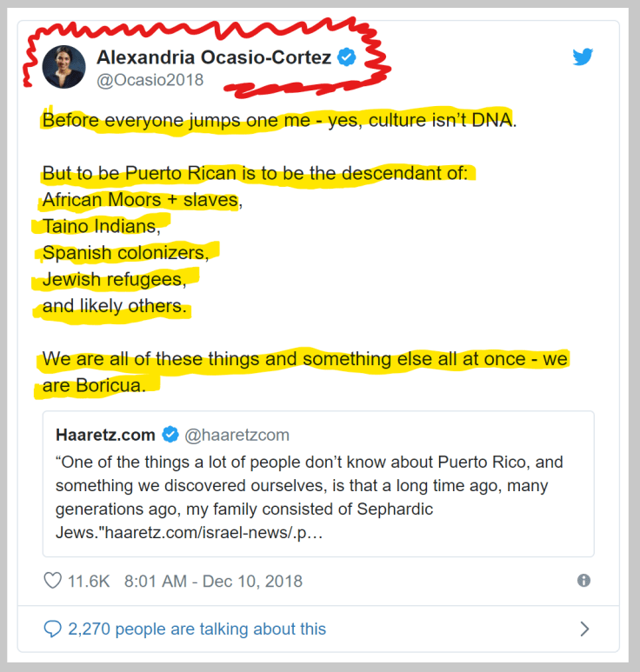
Task: Click the verified badge beside Alexandria Ocasio-Cortez
Action: coord(347,57)
